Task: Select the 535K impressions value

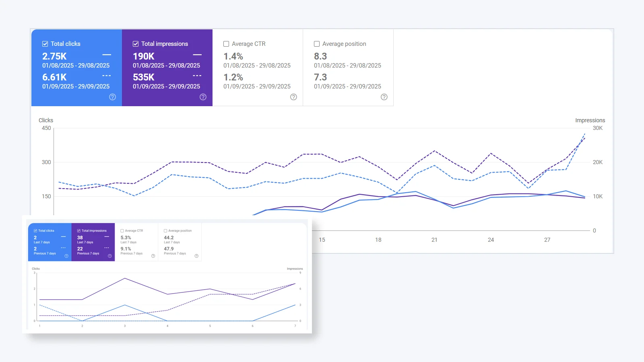Action: tap(144, 77)
